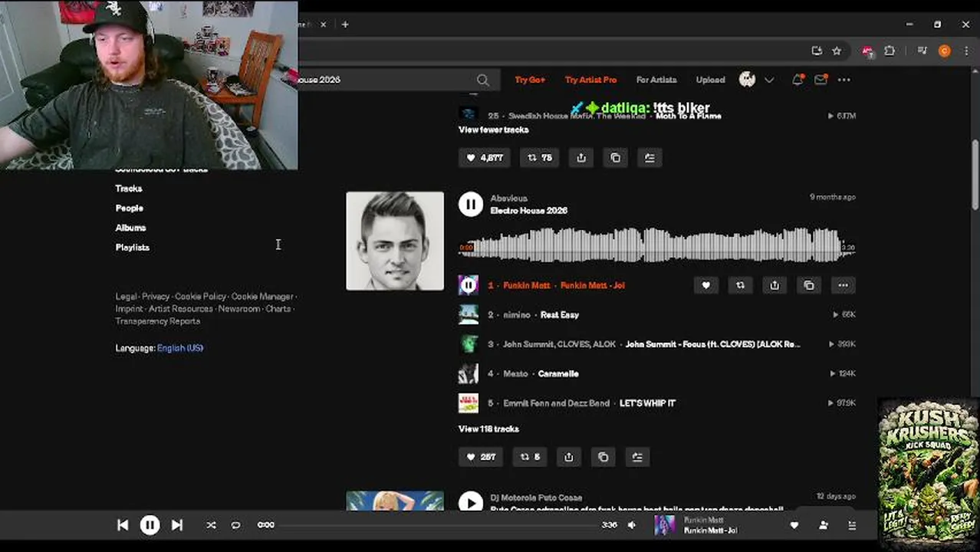980x552 pixels.
Task: Go to the For Artists page
Action: coord(656,80)
